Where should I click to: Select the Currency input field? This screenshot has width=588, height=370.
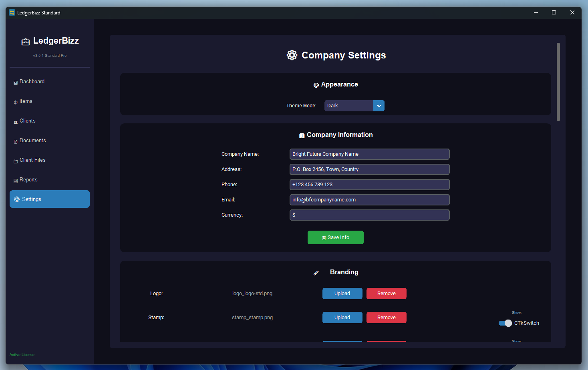click(x=369, y=215)
